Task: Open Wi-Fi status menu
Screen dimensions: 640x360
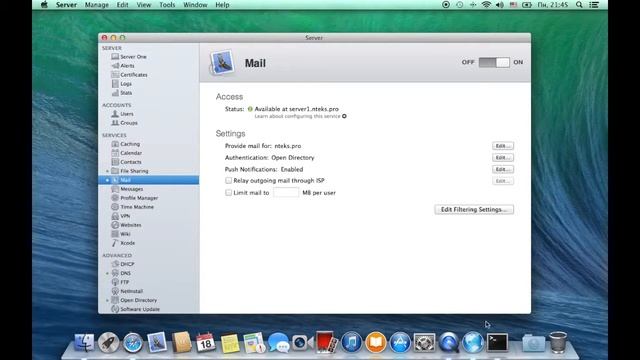Action: [486, 5]
